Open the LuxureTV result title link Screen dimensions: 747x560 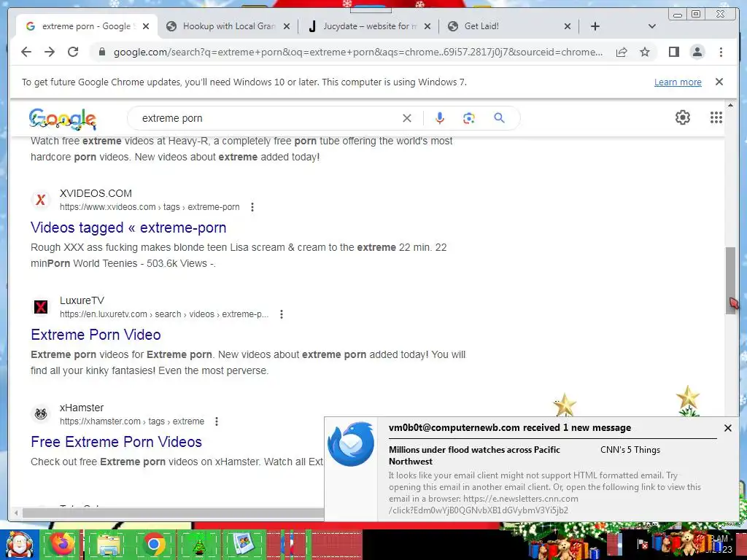coord(96,335)
